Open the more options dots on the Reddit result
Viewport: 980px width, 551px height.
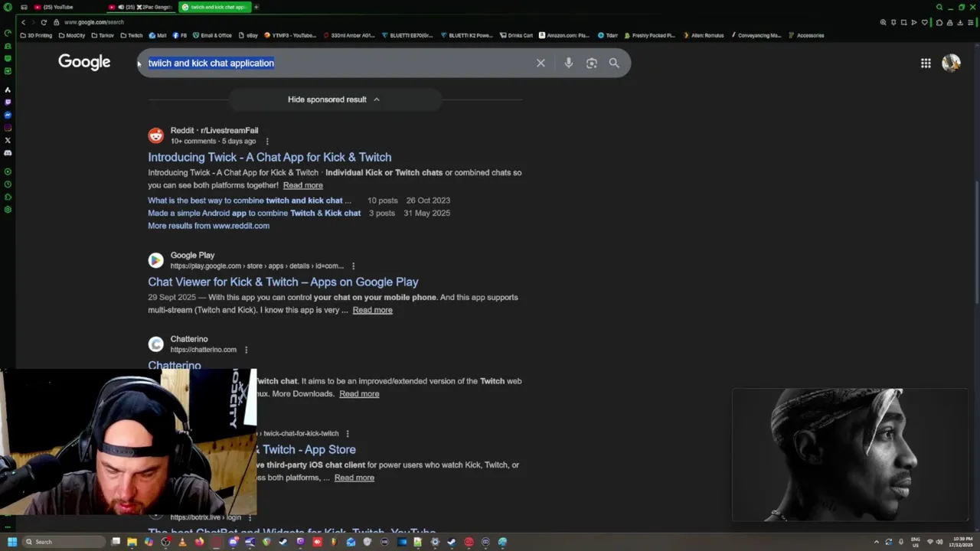pyautogui.click(x=267, y=142)
